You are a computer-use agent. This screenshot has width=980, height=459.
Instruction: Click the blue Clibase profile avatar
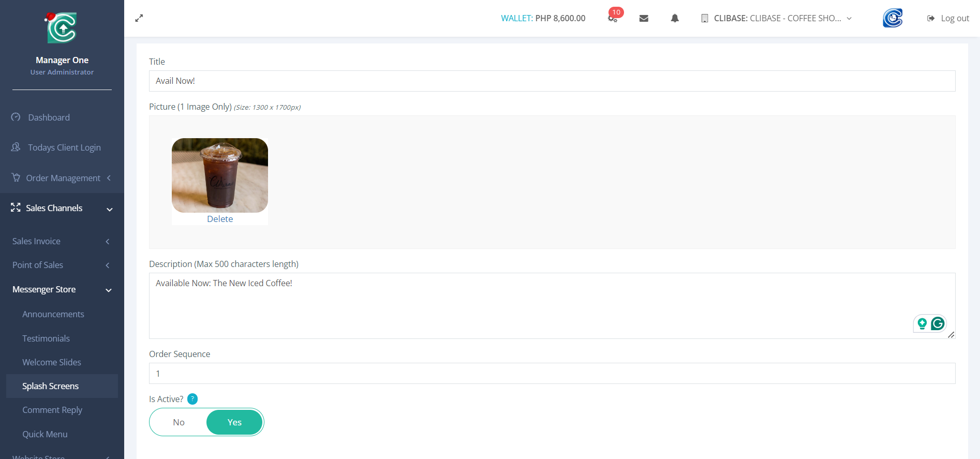coord(893,18)
